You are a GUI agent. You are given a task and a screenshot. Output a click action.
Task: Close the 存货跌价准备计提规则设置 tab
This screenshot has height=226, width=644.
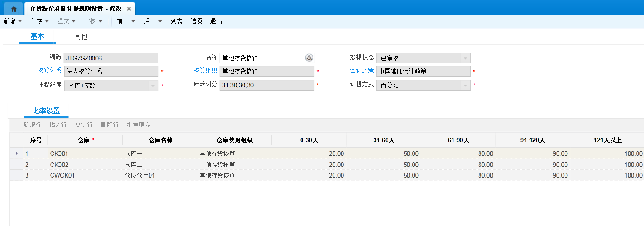[129, 9]
